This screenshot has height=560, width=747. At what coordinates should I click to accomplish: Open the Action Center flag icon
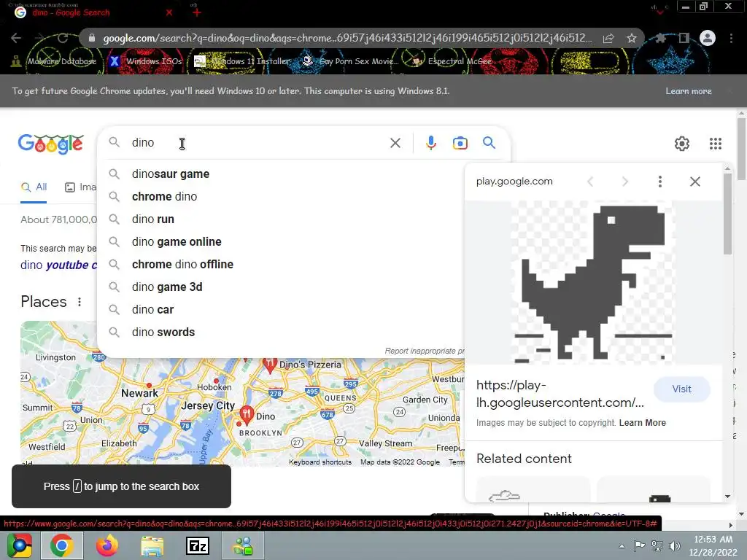tap(639, 545)
